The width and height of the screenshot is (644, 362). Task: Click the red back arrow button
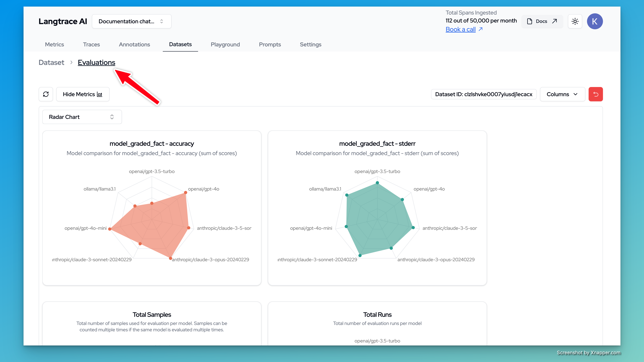596,94
